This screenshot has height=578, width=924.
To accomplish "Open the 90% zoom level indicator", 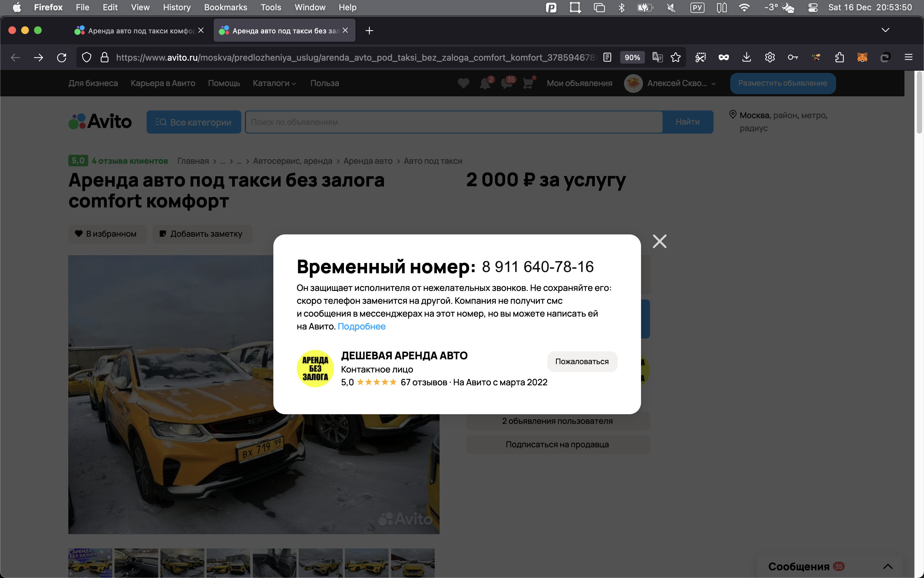I will click(632, 57).
